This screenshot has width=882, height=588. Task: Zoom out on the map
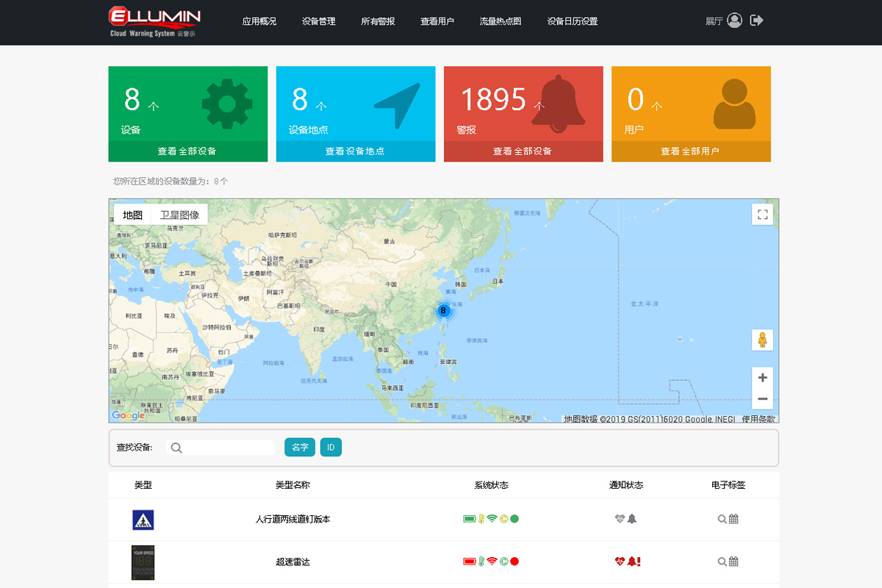tap(762, 399)
